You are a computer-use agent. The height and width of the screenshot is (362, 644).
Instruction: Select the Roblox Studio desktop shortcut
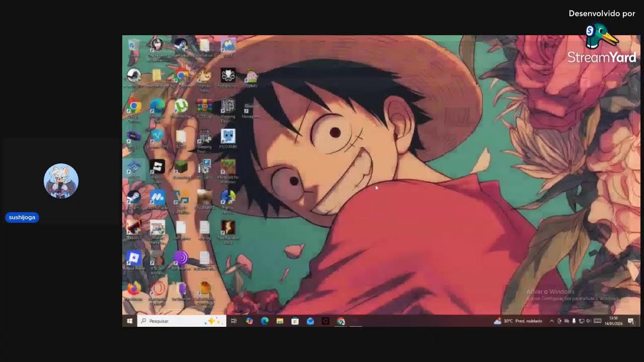pyautogui.click(x=157, y=170)
